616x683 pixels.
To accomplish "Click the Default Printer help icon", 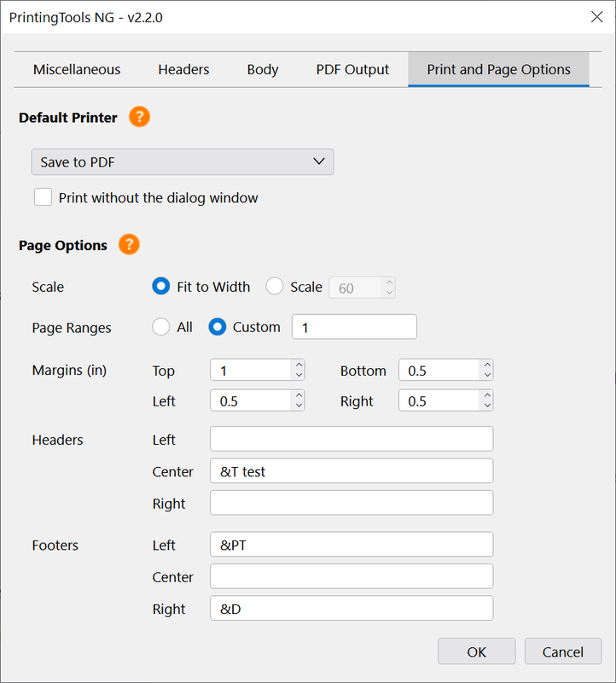I will [139, 118].
